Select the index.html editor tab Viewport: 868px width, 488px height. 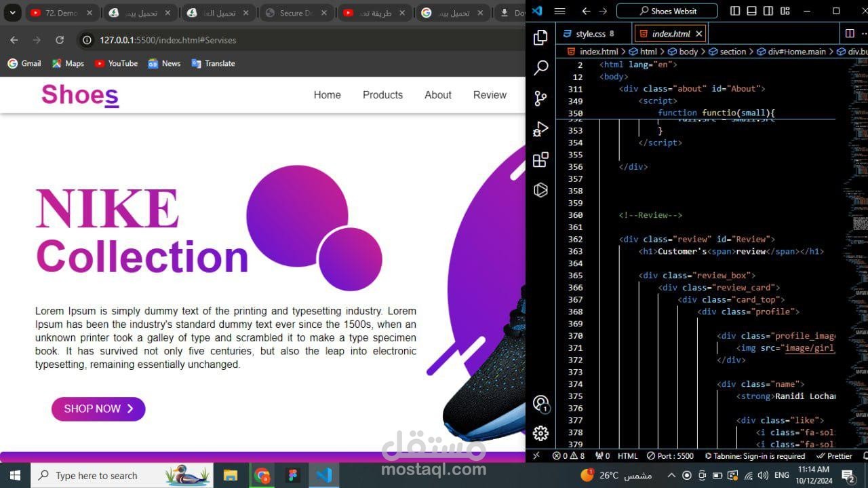[x=671, y=33]
